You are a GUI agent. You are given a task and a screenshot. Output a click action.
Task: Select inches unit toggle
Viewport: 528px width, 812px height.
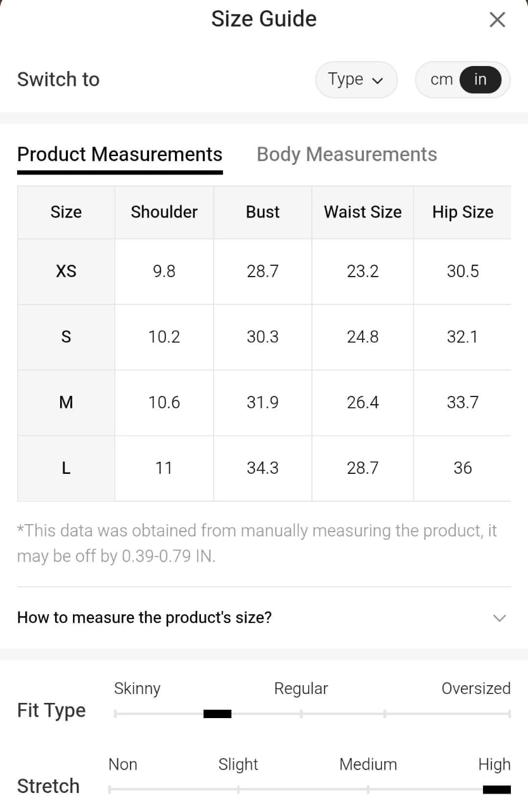point(480,80)
